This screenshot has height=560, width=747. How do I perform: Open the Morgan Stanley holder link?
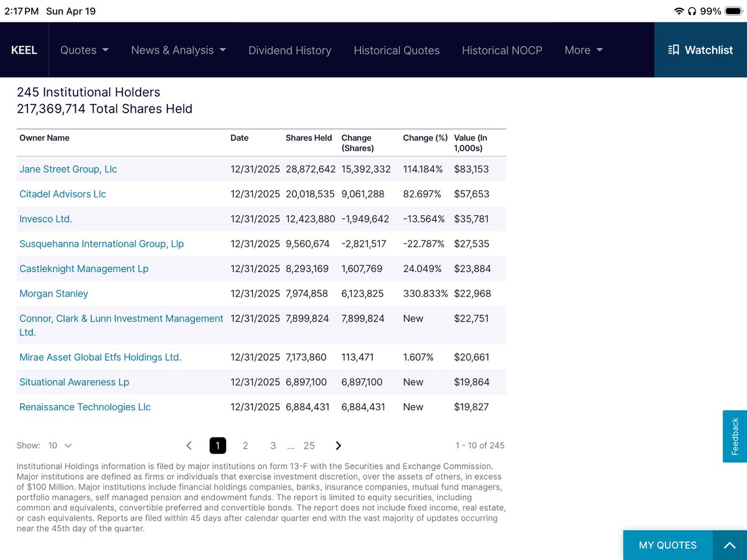pyautogui.click(x=54, y=294)
